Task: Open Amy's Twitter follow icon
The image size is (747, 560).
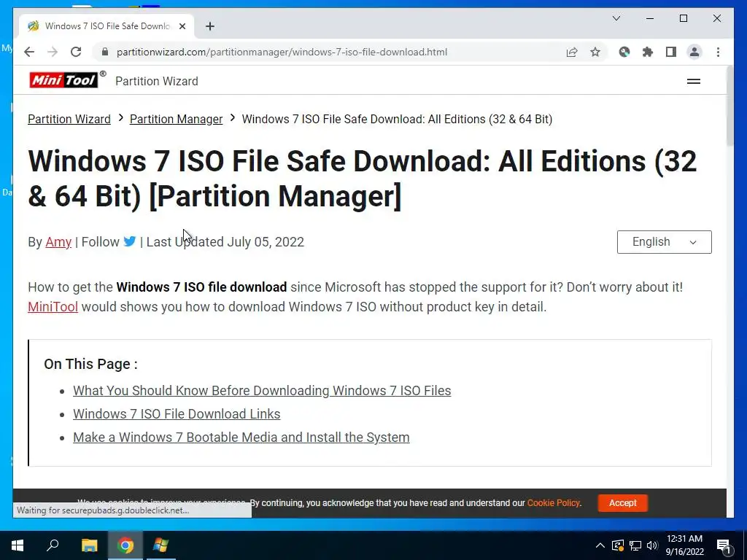Action: click(x=129, y=241)
